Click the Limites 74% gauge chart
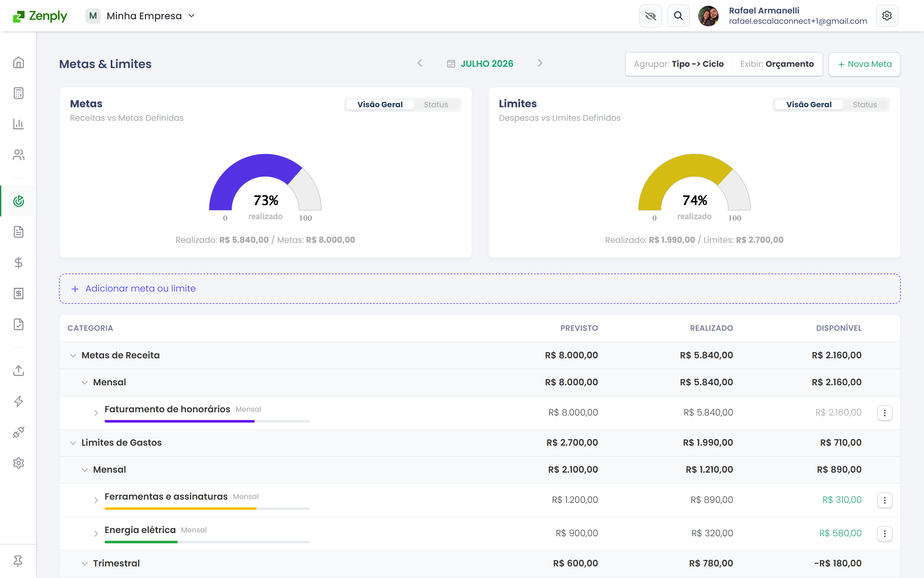 coord(695,182)
